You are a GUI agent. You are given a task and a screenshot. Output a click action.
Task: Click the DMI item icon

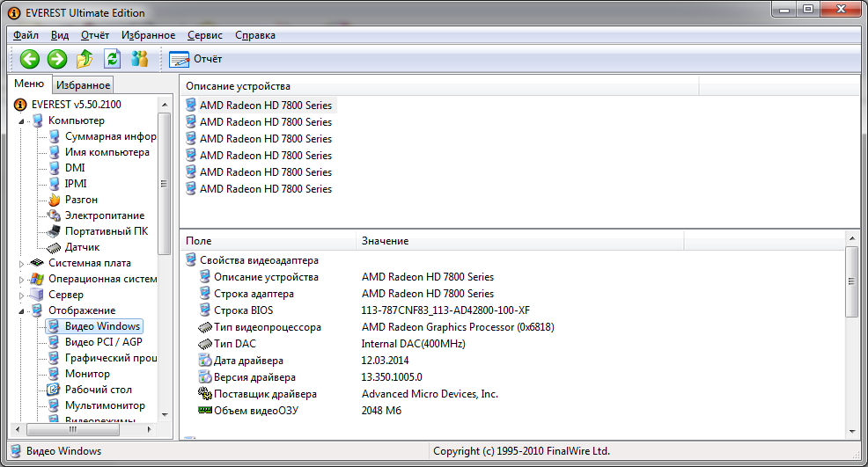tap(55, 168)
